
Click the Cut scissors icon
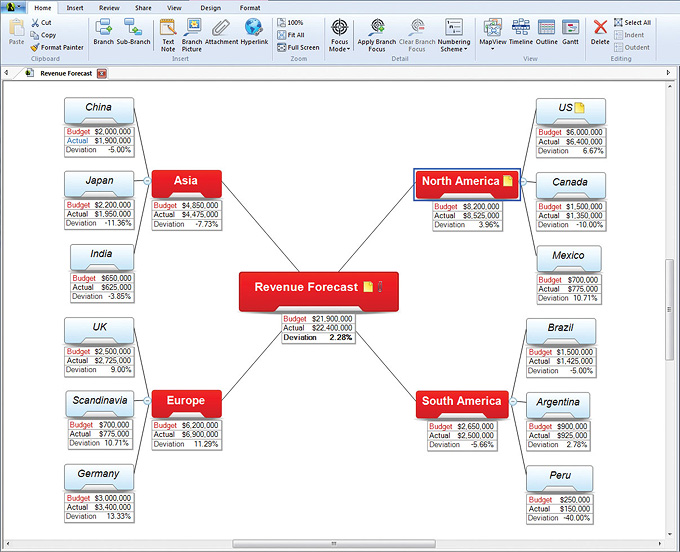tap(35, 23)
